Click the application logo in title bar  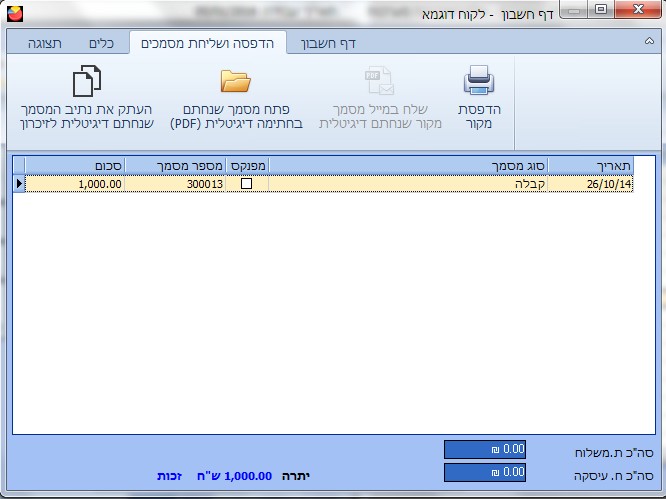11,10
